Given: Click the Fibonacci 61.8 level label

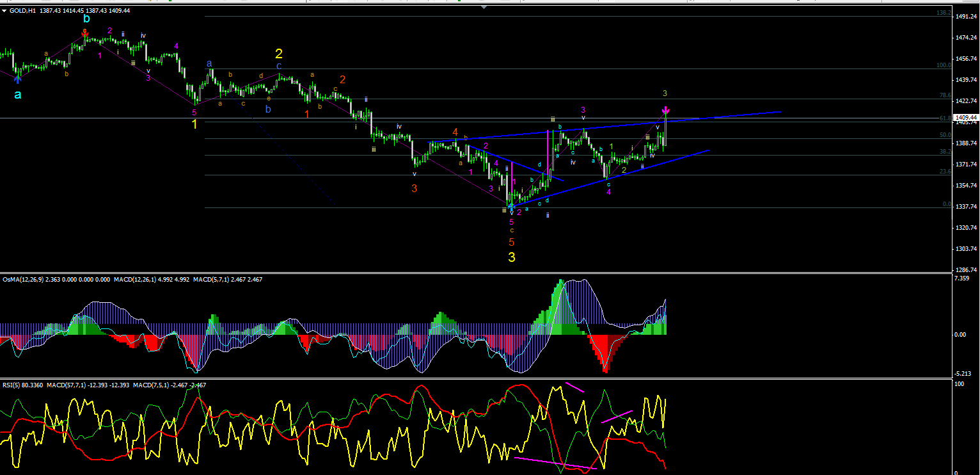Looking at the screenshot, I should [x=946, y=118].
